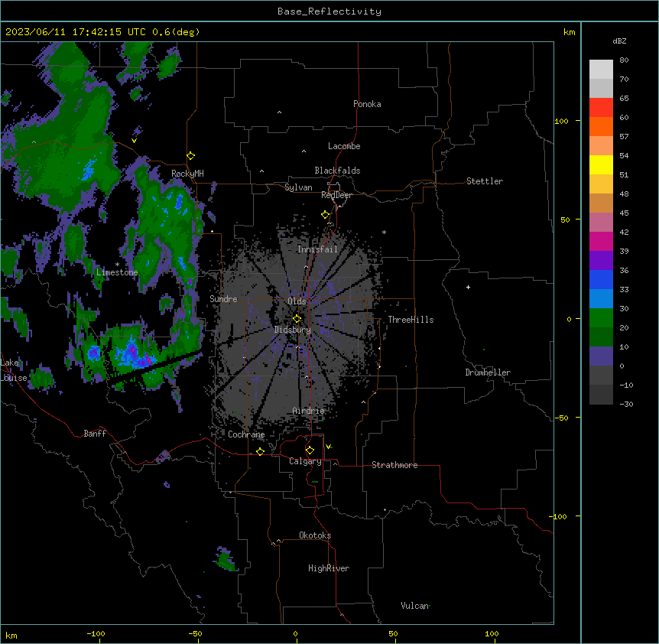Select the yellow diamond radar site above Didsbury
Screen dimensions: 659x644
297,319
